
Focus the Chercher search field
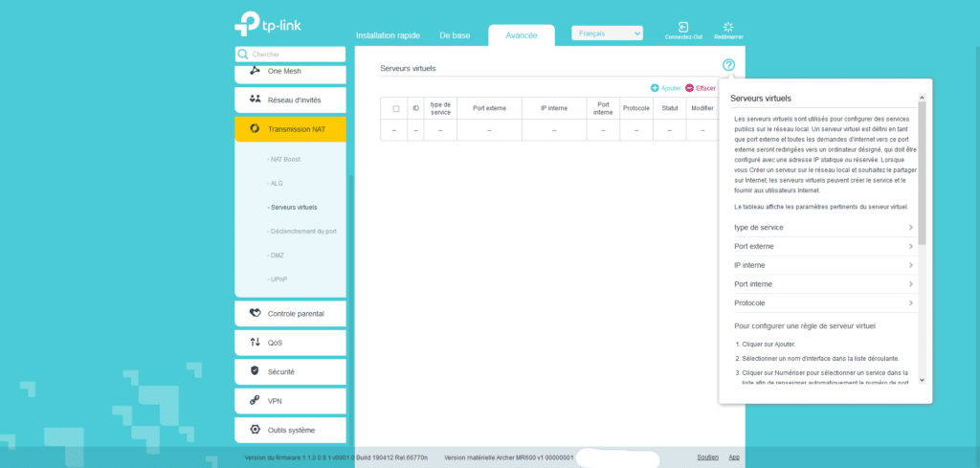tap(291, 55)
